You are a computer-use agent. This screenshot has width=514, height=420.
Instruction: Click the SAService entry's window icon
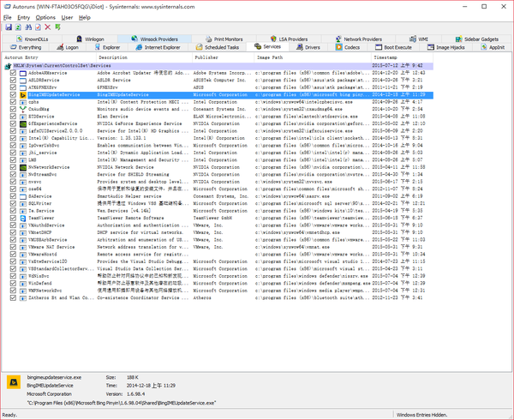(23, 196)
